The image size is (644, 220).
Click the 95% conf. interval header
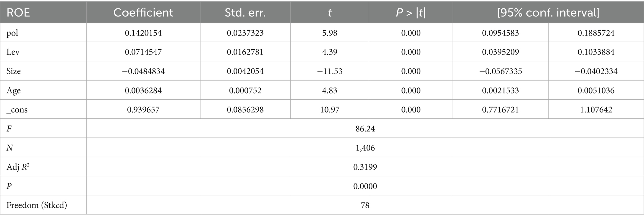tap(548, 12)
